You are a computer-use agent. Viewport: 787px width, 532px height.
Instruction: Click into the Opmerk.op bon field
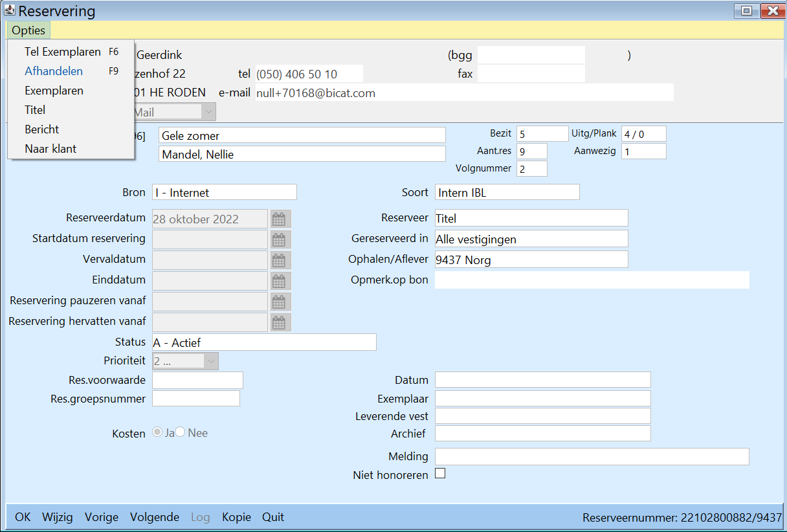[x=592, y=280]
